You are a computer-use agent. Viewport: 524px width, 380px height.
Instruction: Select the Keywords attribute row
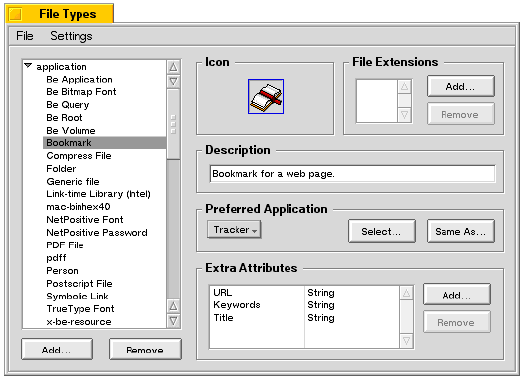pyautogui.click(x=304, y=305)
